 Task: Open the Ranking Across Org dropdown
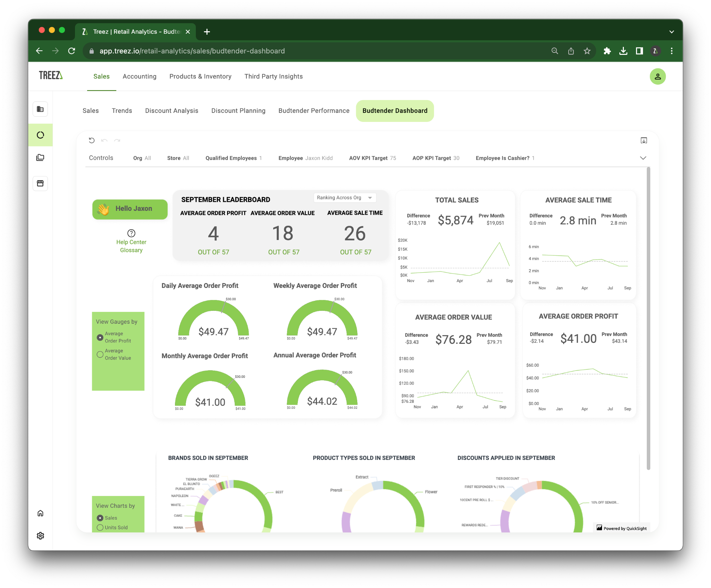click(x=344, y=197)
